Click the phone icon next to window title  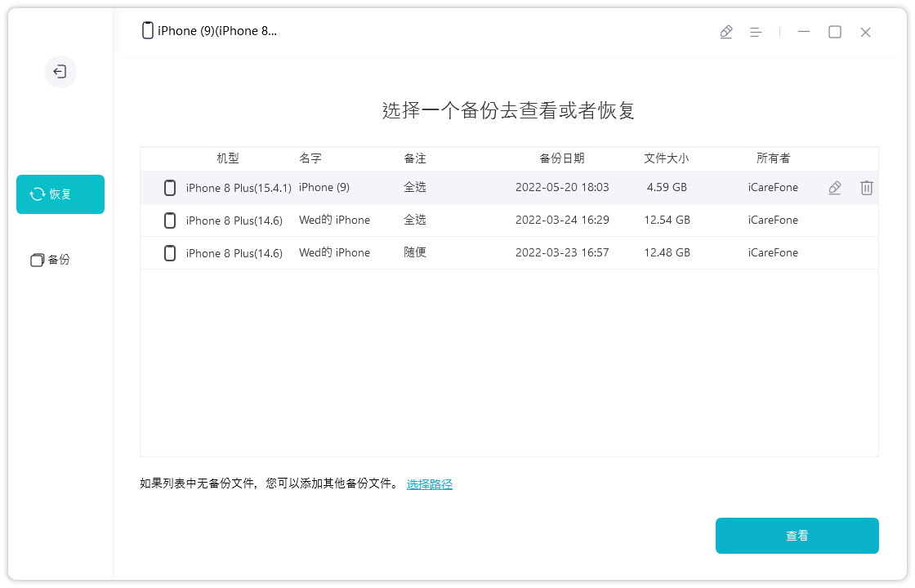147,30
